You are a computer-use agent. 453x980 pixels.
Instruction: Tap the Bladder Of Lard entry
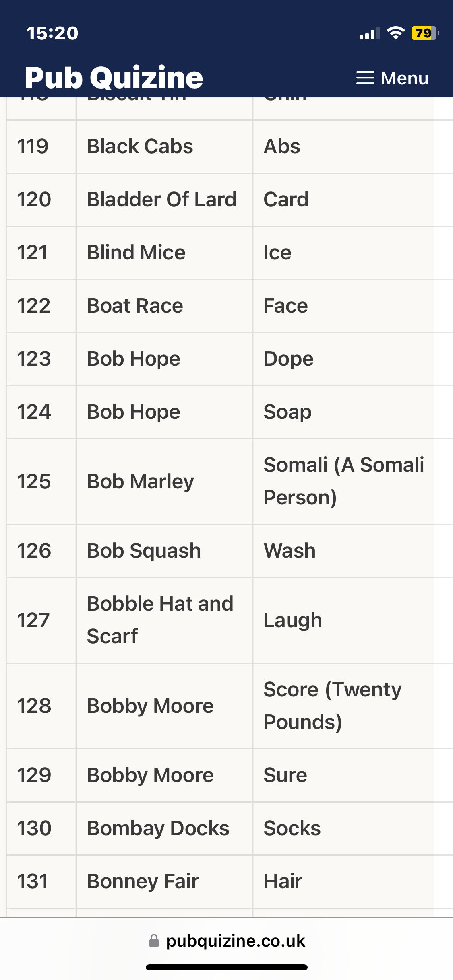point(162,200)
